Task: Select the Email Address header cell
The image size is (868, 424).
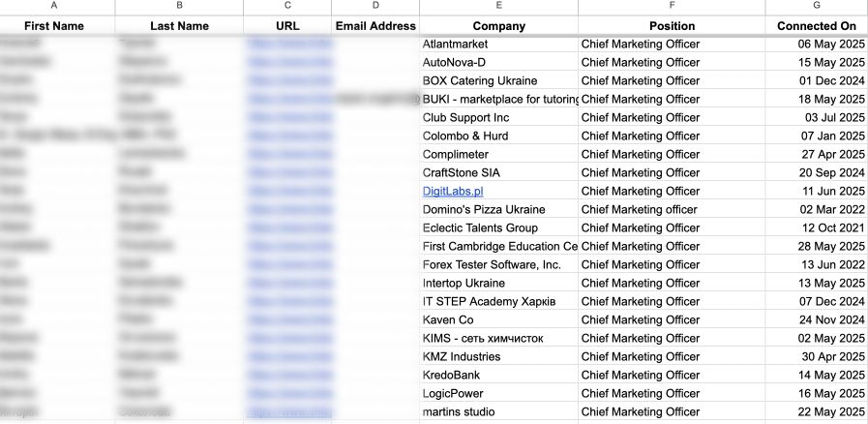Action: point(375,26)
